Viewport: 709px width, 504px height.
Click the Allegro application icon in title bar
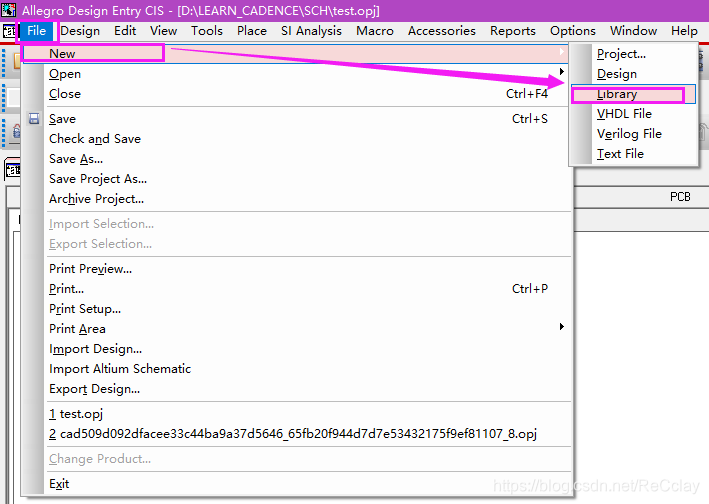[x=10, y=10]
